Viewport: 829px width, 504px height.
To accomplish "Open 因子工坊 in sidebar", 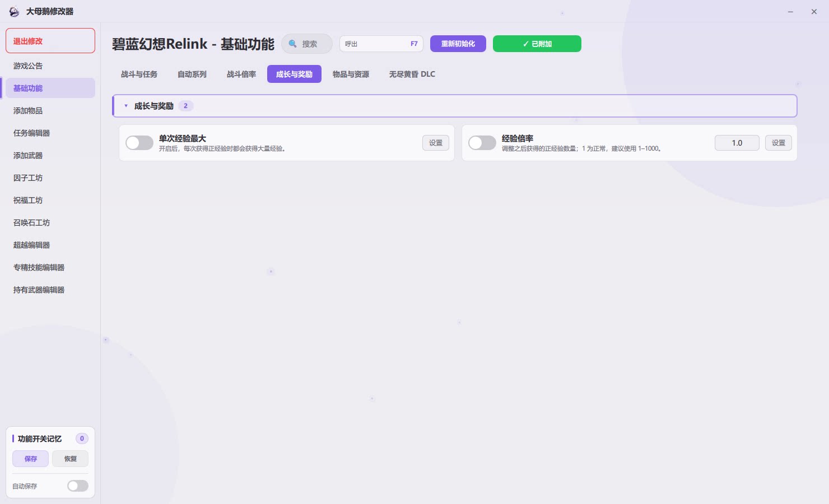I will pos(50,178).
